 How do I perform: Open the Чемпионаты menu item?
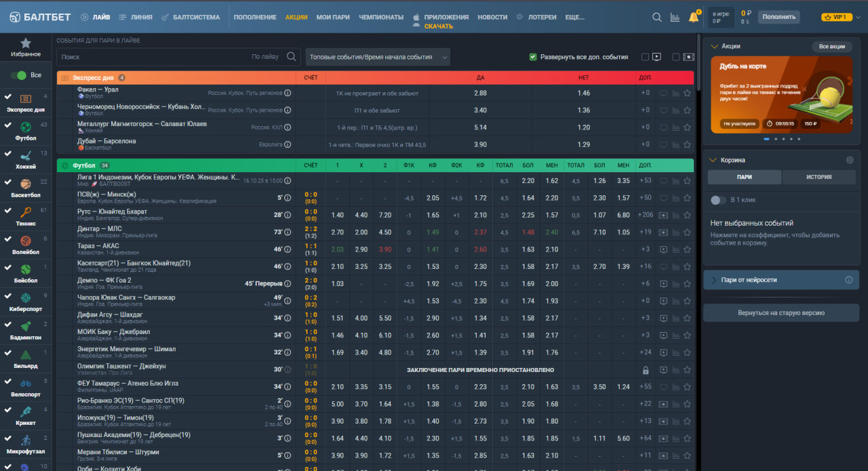pyautogui.click(x=381, y=17)
